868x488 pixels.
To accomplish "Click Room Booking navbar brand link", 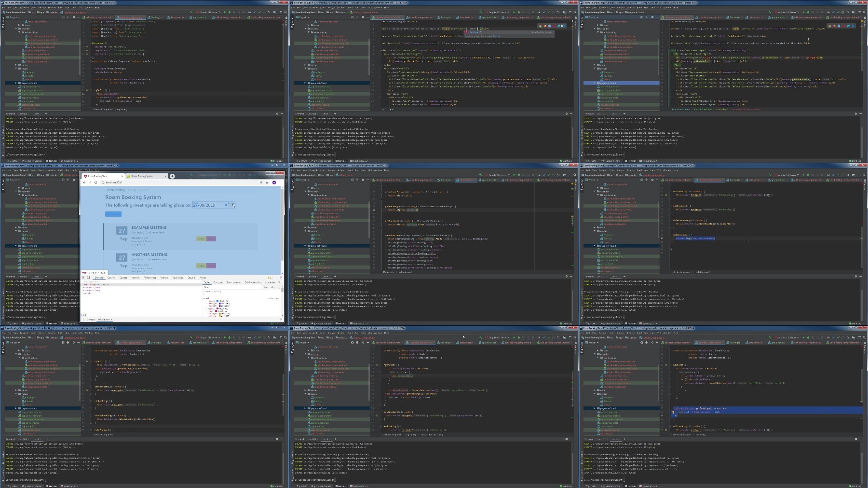I will click(116, 190).
